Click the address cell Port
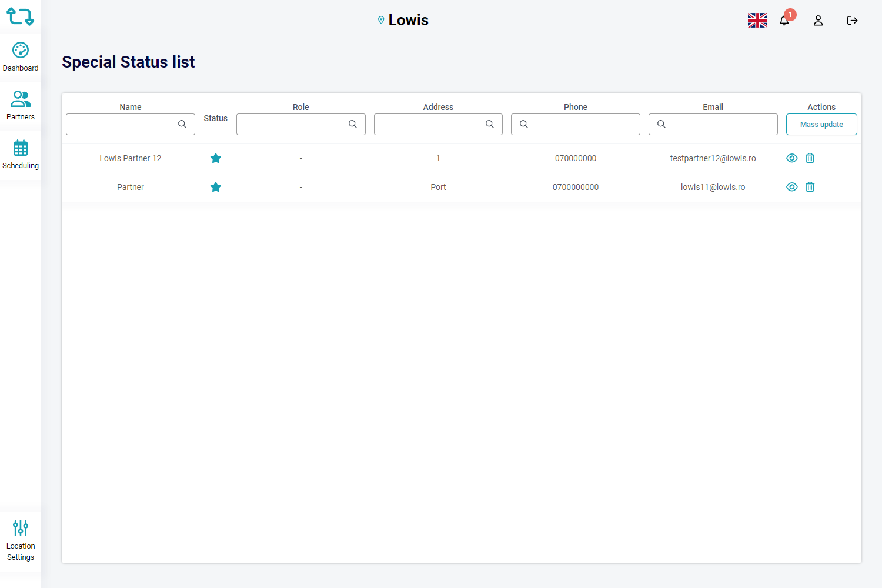 click(438, 187)
